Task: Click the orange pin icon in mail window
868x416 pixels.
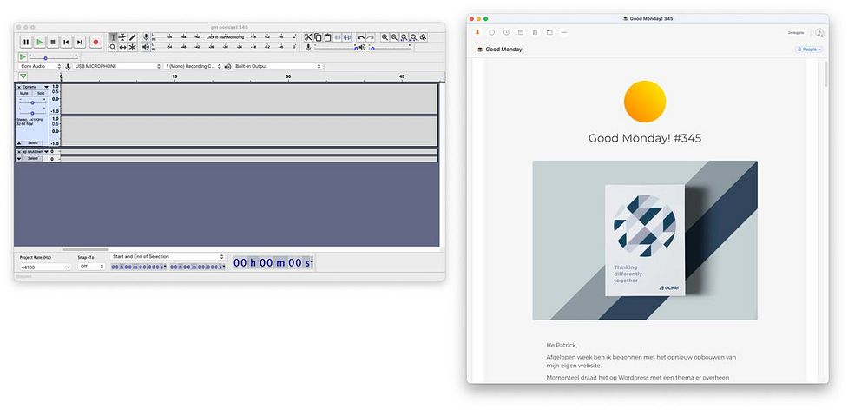Action: tap(477, 33)
